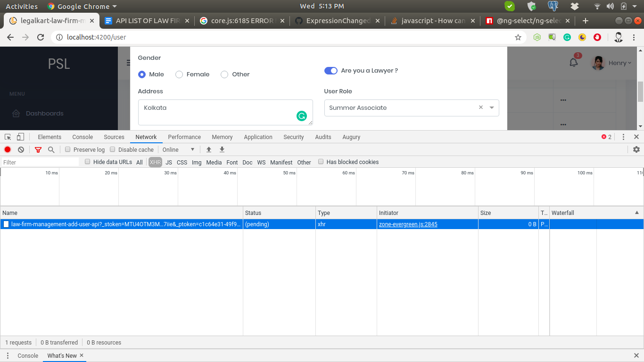This screenshot has height=362, width=644.
Task: Open the Online throttling dropdown
Action: [x=178, y=149]
